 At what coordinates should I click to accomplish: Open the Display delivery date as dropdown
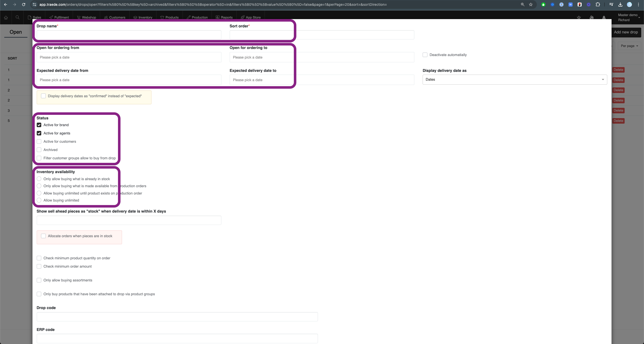515,79
